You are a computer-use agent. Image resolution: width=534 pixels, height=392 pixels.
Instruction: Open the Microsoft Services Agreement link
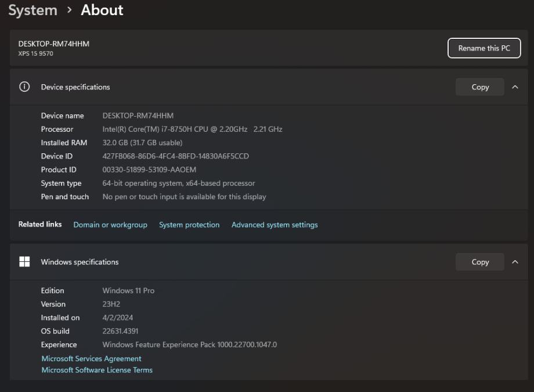pos(91,359)
